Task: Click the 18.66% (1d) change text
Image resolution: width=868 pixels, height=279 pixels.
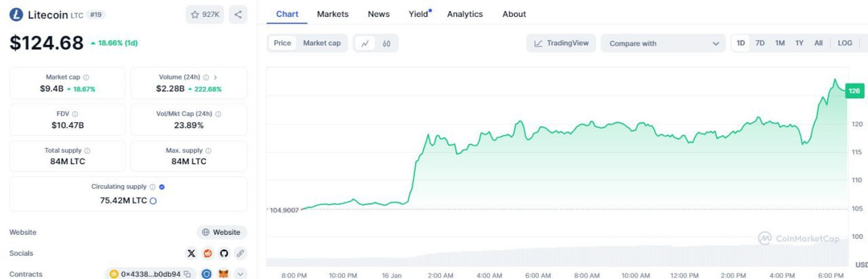Action: coord(118,43)
